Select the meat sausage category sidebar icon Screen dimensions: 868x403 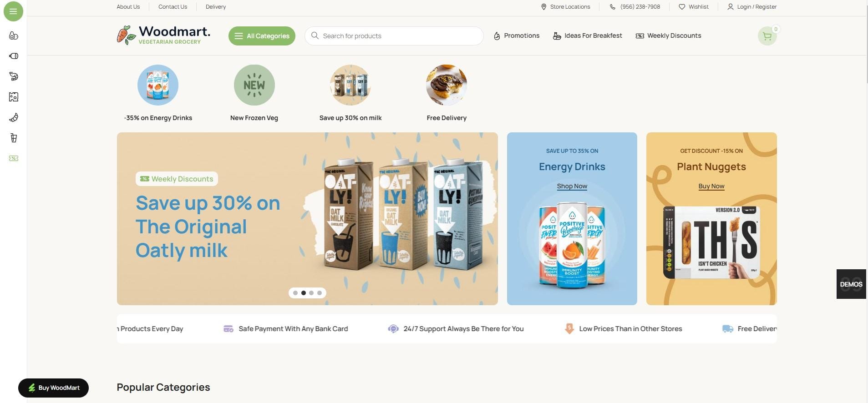(14, 56)
